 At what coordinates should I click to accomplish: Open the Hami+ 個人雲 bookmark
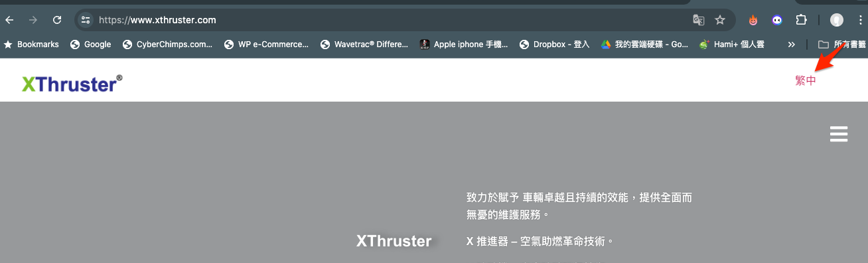(x=732, y=44)
